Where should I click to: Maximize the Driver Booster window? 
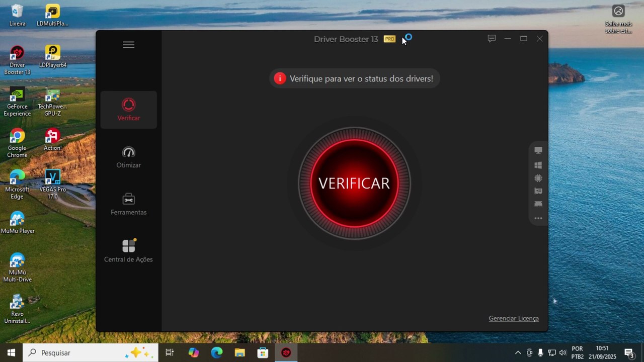click(524, 39)
